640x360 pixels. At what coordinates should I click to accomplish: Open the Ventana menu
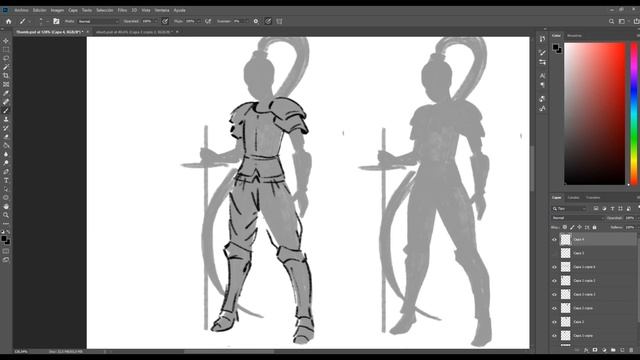[x=162, y=10]
